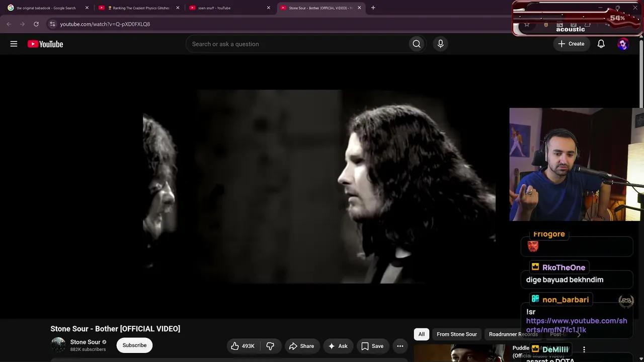Switch to the original babadook Google tab
644x362 pixels.
[x=47, y=8]
